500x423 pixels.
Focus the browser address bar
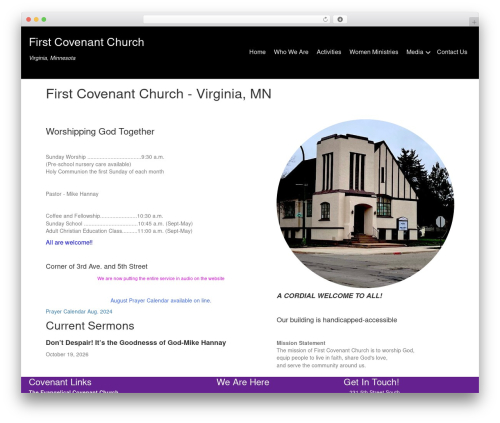[x=237, y=19]
